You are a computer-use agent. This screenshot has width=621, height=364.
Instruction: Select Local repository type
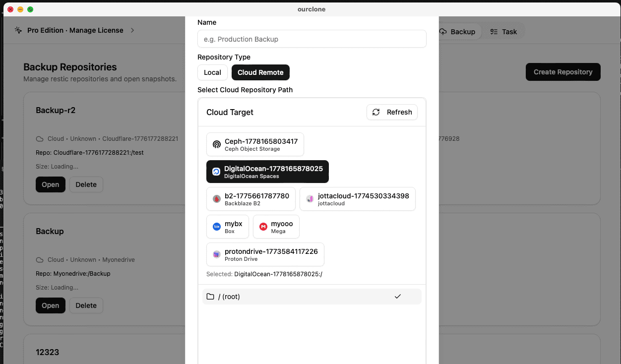[212, 72]
